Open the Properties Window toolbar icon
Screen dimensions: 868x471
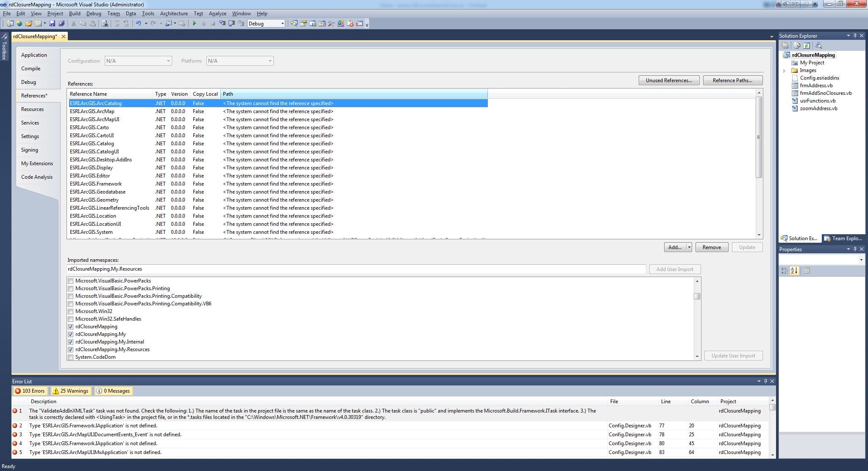click(303, 24)
